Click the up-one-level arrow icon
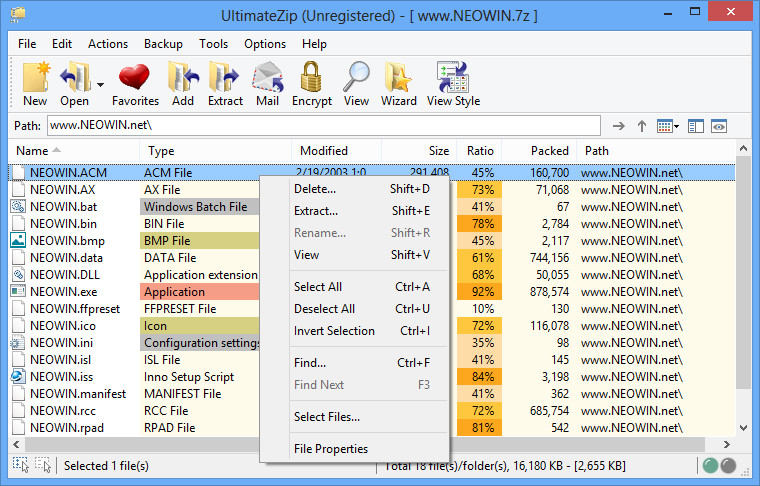760x486 pixels. (642, 126)
